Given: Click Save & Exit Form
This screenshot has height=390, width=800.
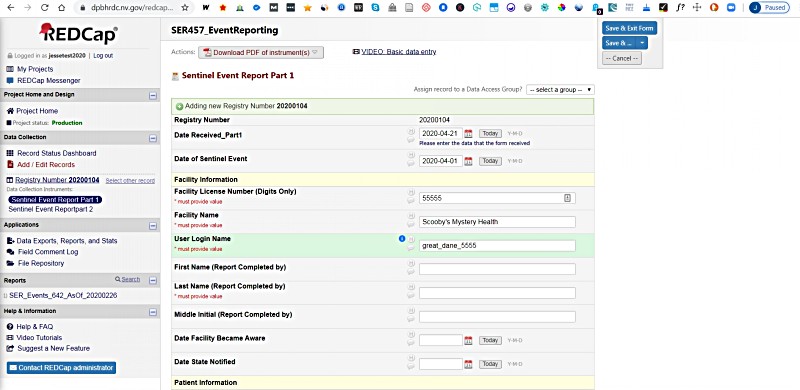Looking at the screenshot, I should 629,29.
